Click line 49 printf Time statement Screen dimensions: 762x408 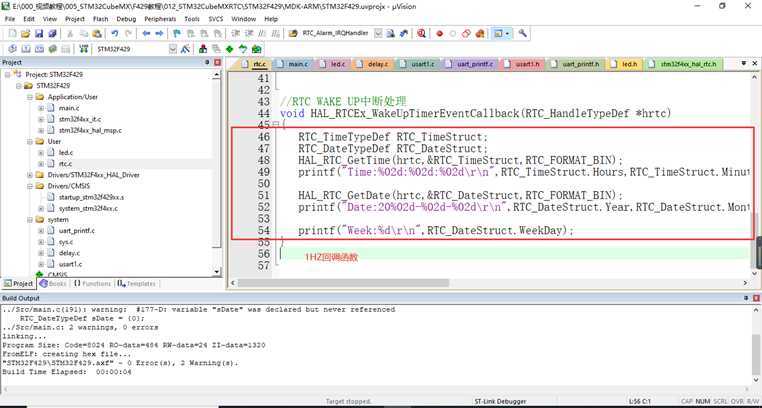pyautogui.click(x=523, y=172)
